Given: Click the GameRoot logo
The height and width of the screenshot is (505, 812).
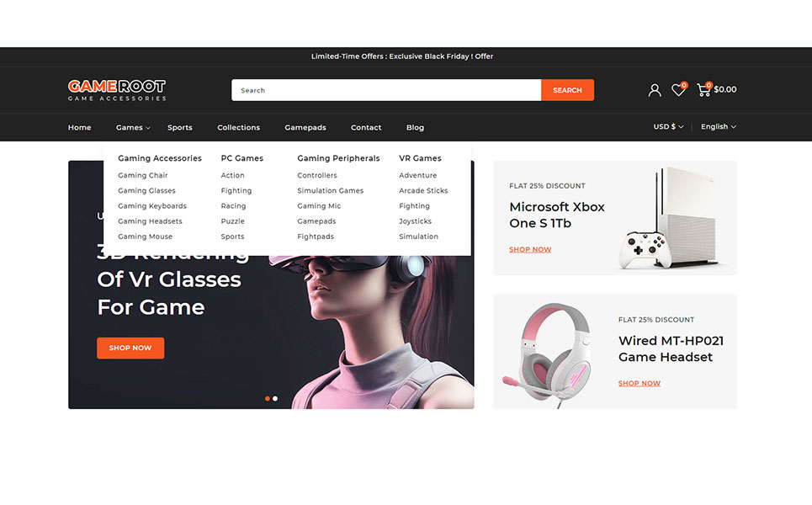Looking at the screenshot, I should pos(117,89).
